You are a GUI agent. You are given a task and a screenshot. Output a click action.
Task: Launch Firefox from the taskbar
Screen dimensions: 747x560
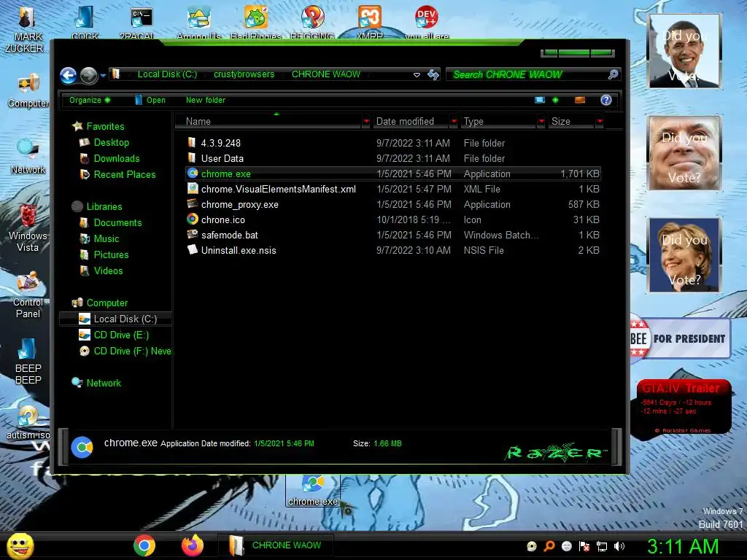[193, 545]
